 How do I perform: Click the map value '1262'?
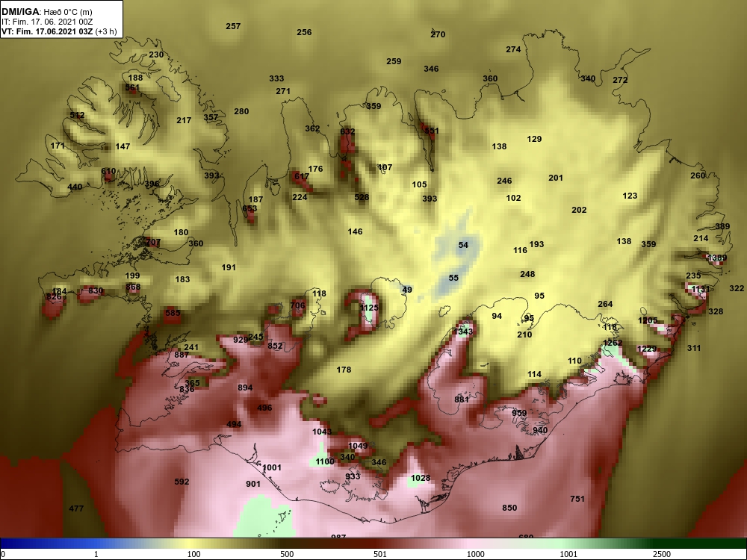613,343
